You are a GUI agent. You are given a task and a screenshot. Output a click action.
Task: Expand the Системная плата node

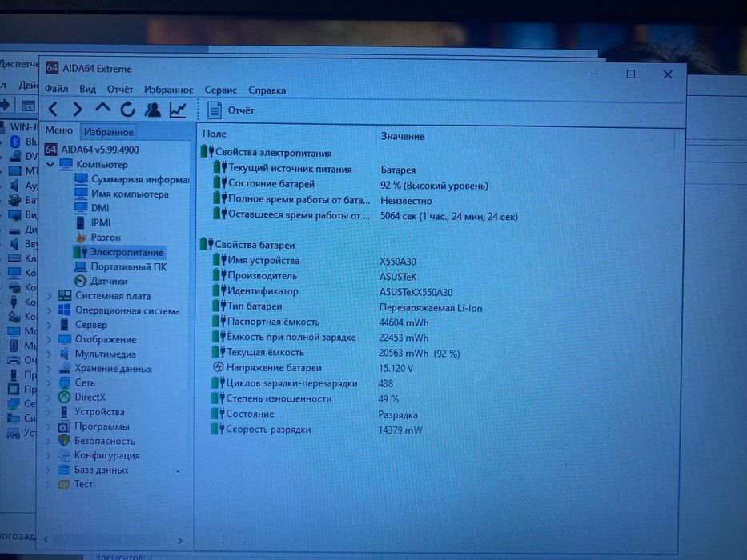(50, 296)
